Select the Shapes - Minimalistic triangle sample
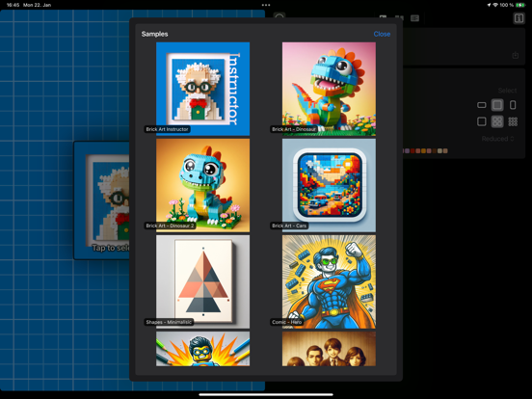The image size is (532, 399). pos(203,281)
